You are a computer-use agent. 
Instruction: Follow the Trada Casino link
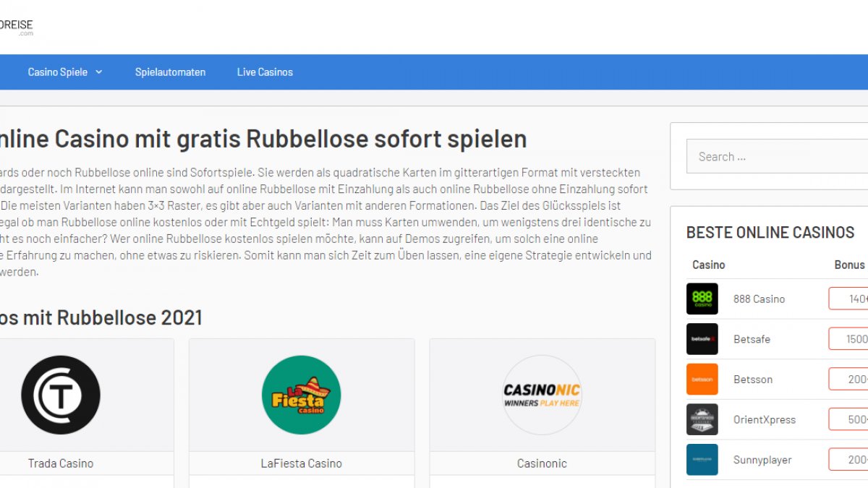pyautogui.click(x=61, y=463)
